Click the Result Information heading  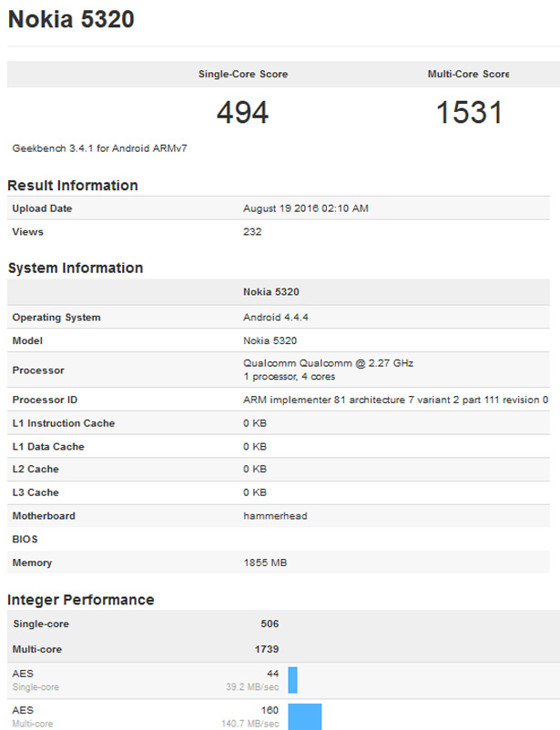click(x=73, y=186)
